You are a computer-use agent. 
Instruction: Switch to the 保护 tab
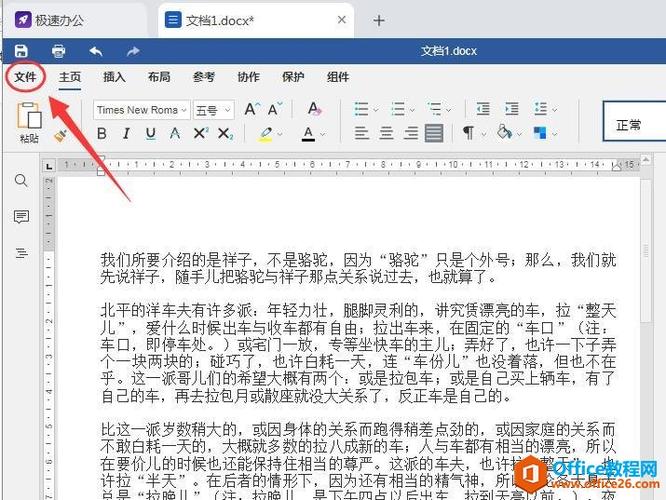(x=293, y=77)
